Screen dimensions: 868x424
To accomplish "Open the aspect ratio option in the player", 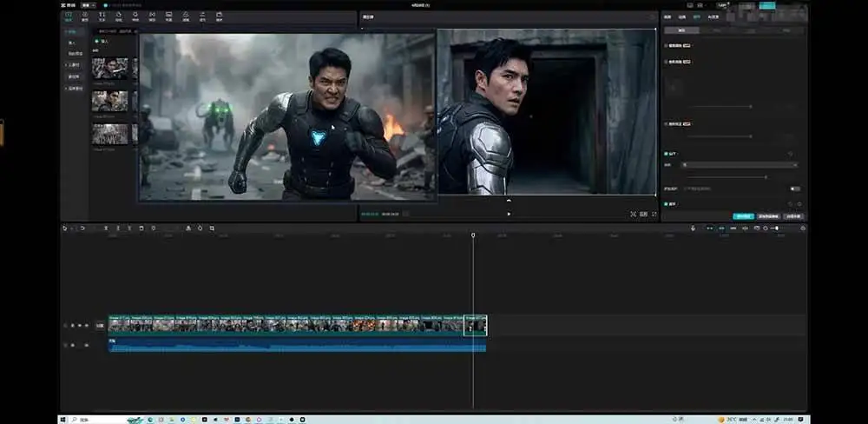I will point(643,214).
